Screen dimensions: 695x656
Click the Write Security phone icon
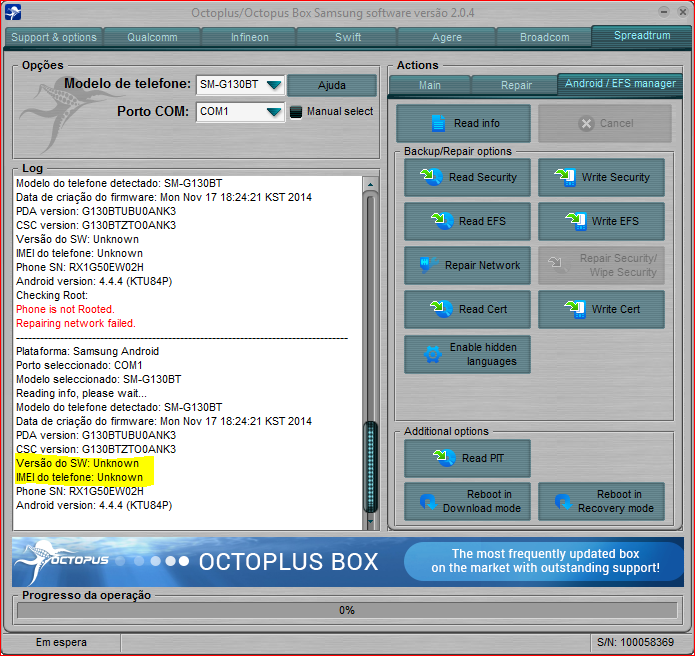coord(565,177)
